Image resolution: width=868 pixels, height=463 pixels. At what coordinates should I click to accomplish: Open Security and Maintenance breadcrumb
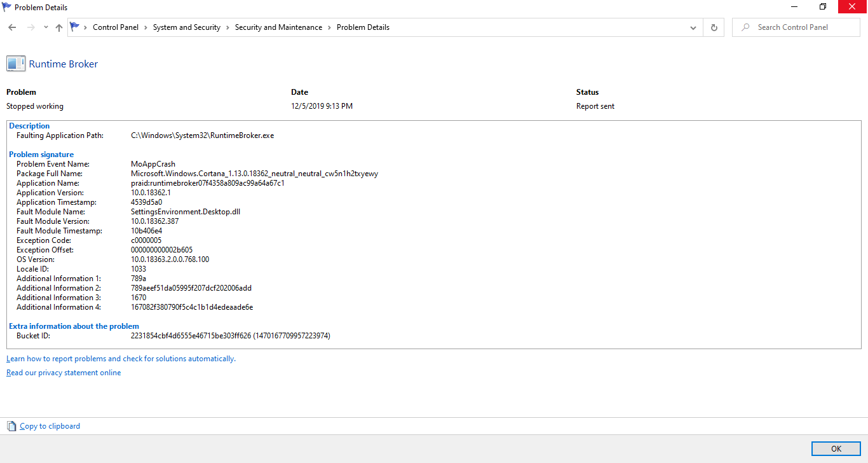[278, 27]
